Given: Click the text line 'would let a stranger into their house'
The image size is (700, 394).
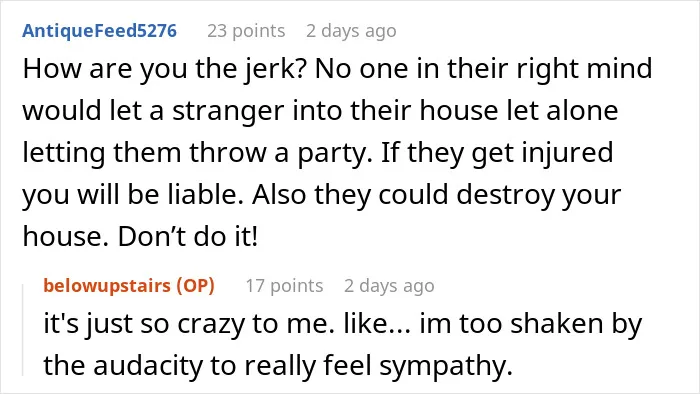Looking at the screenshot, I should [x=260, y=111].
